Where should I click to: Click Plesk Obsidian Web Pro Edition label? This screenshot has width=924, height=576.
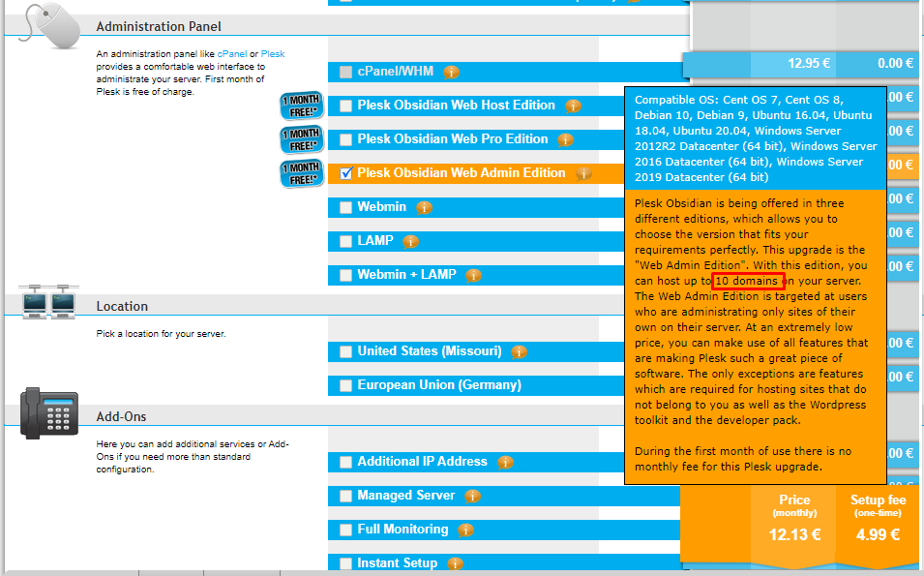point(453,139)
